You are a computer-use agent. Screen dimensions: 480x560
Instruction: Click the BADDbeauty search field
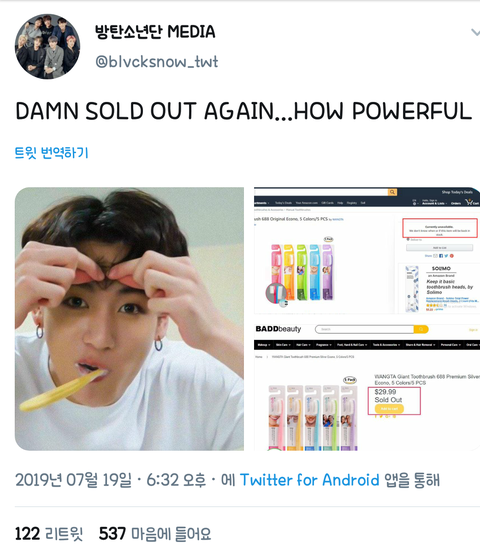(x=364, y=329)
